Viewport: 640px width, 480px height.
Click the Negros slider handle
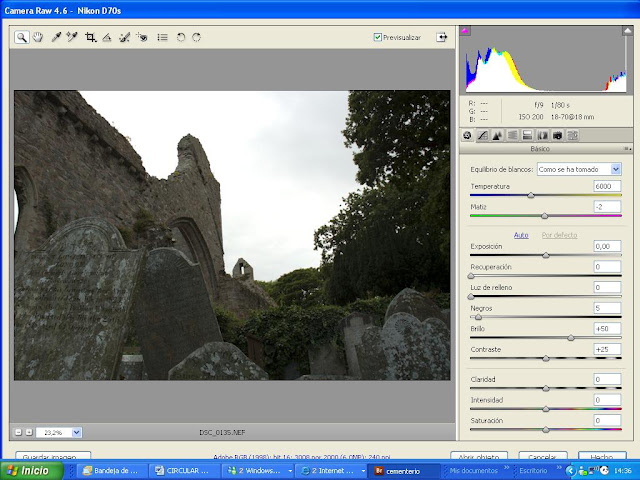coord(478,317)
